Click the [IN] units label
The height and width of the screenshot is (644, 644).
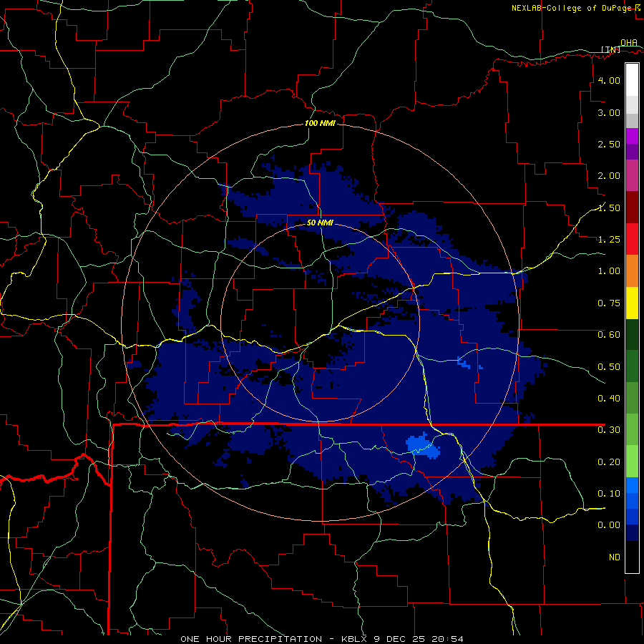(x=610, y=49)
